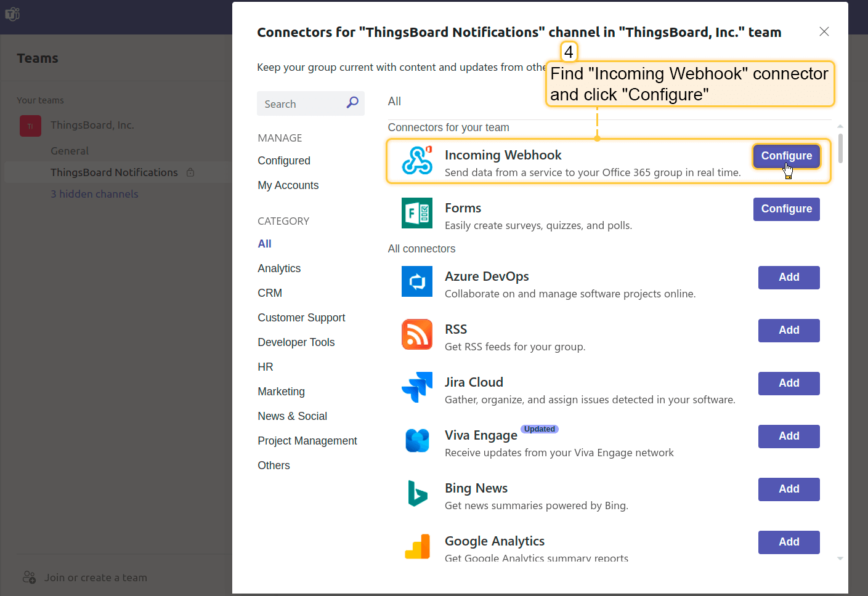Configure the Incoming Webhook connector

[786, 156]
